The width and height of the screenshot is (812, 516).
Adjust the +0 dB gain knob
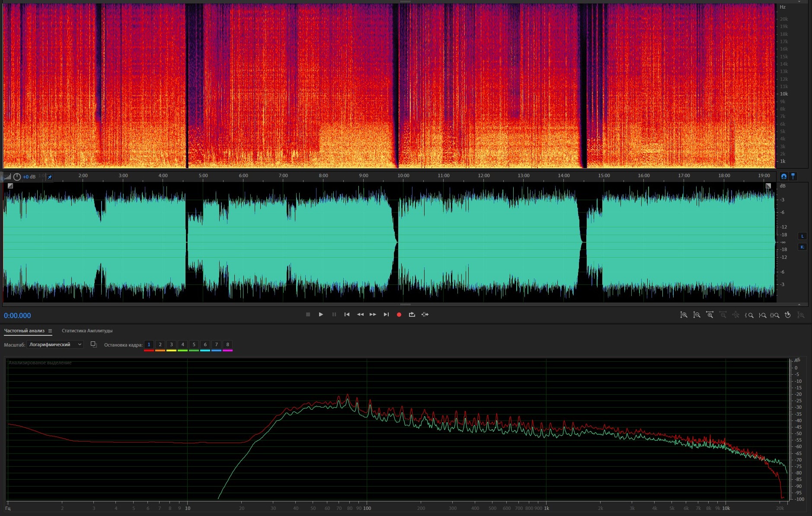[17, 177]
